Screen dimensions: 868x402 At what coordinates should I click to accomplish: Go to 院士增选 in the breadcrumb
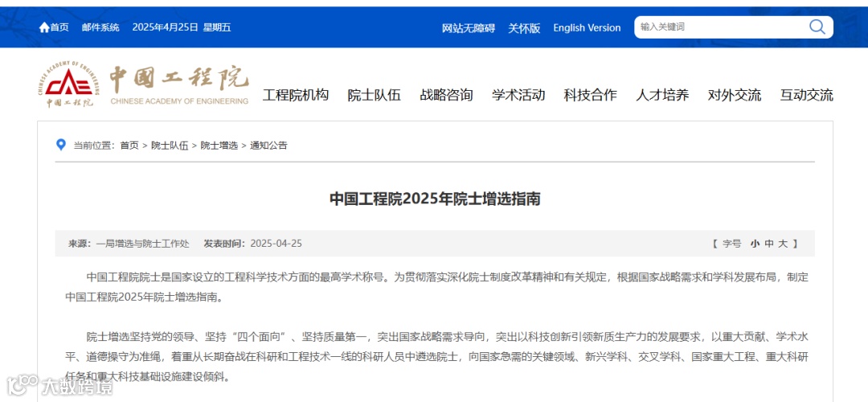click(x=219, y=146)
